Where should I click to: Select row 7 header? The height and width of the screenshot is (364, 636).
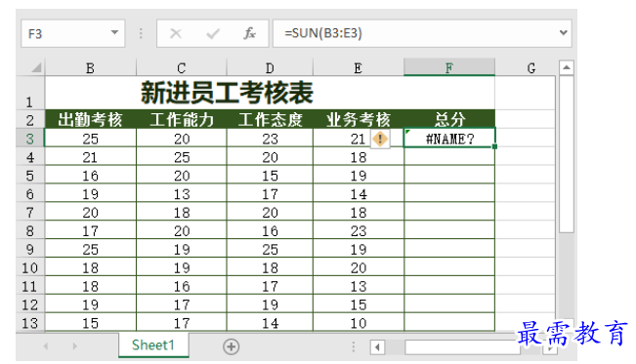30,212
